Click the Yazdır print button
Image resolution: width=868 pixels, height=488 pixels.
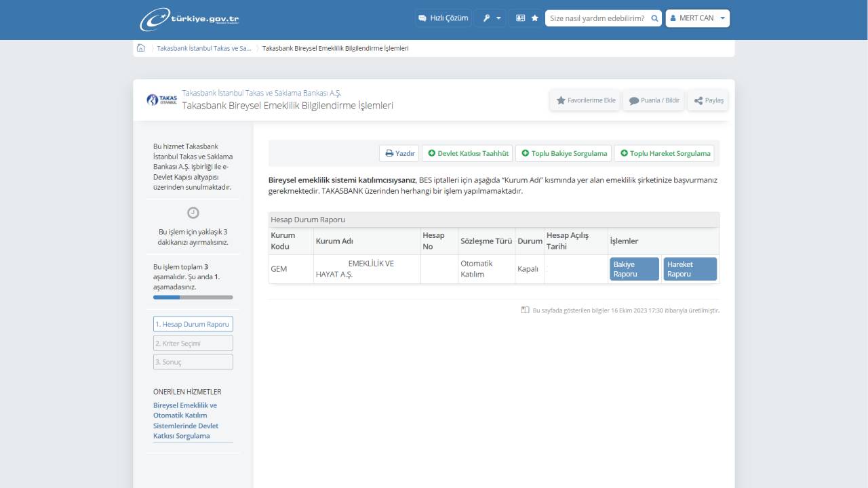point(399,153)
